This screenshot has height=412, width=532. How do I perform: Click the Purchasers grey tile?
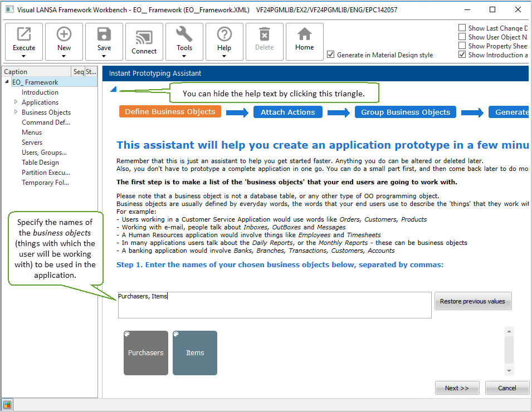click(146, 353)
